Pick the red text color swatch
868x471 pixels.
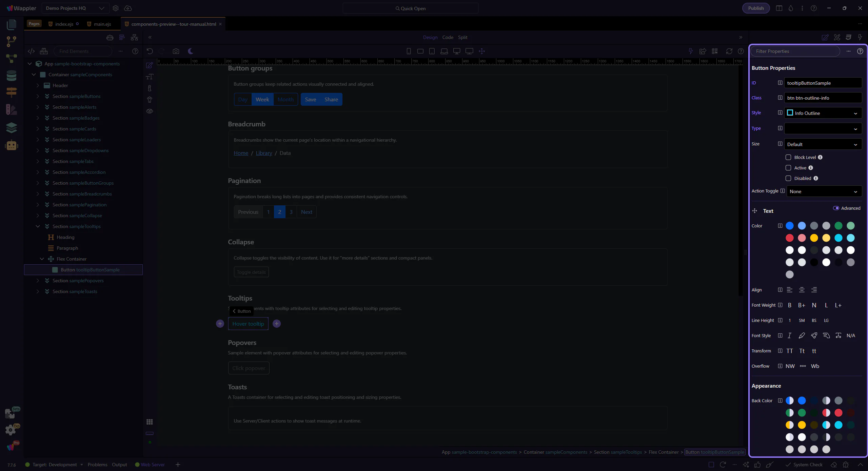tap(789, 238)
